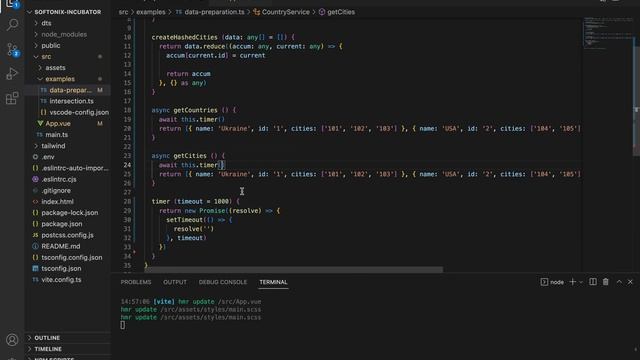Screen dimensions: 640x360
Task: Open the Search view in activity bar
Action: [12, 24]
